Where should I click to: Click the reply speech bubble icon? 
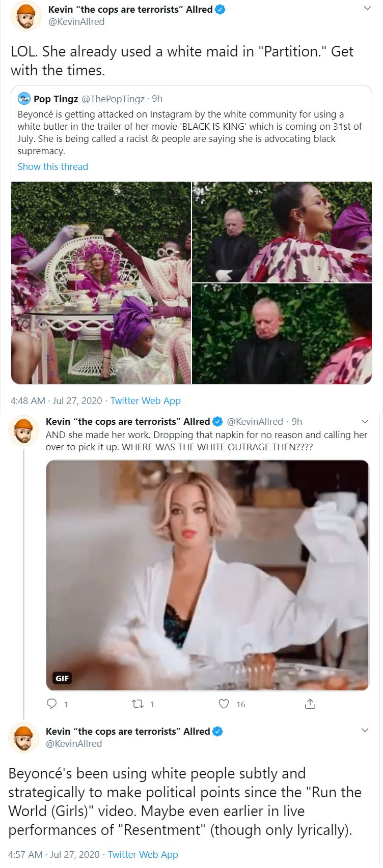pos(52,704)
